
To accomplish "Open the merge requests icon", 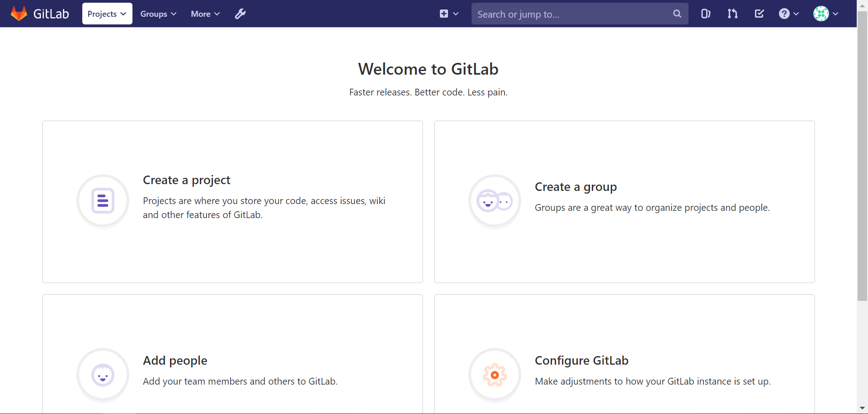I will pos(732,14).
